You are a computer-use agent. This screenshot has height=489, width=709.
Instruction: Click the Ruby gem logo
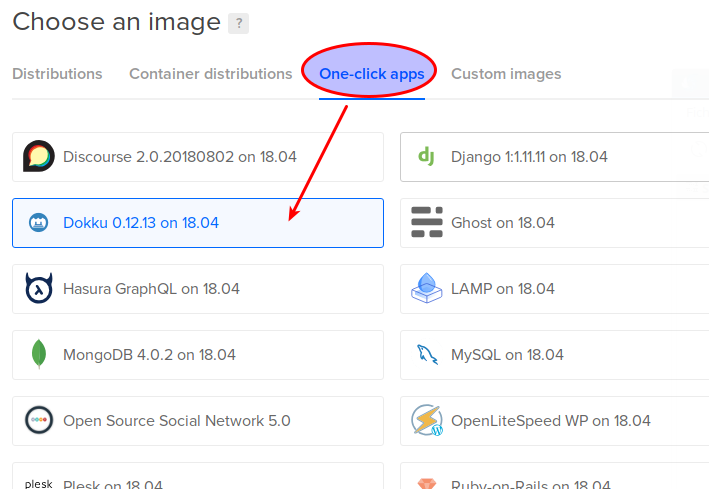tap(427, 484)
